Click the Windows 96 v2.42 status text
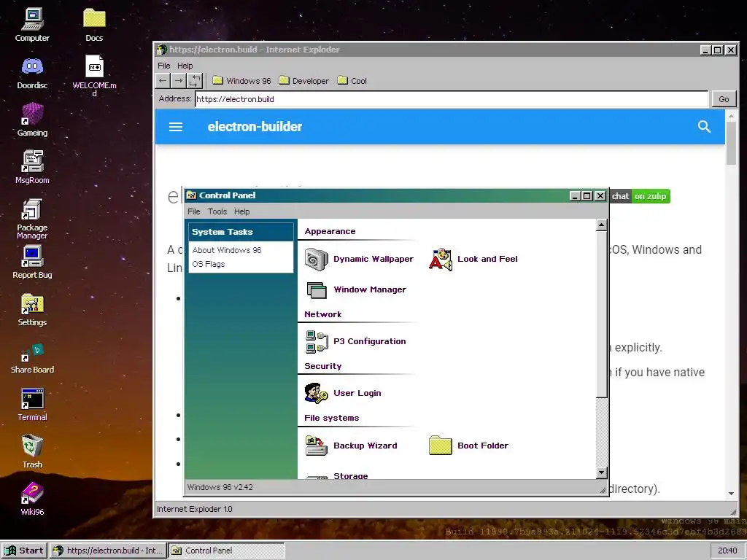The image size is (747, 560). 220,487
